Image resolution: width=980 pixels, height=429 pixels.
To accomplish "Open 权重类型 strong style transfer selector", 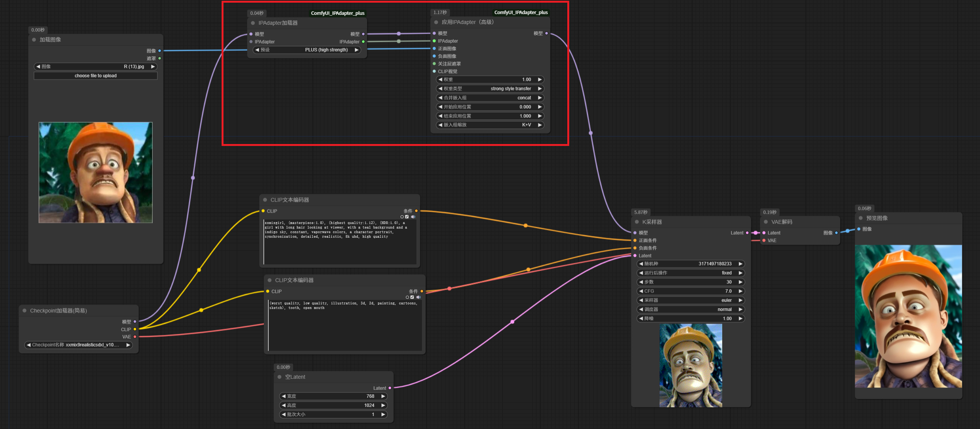I will pyautogui.click(x=490, y=88).
